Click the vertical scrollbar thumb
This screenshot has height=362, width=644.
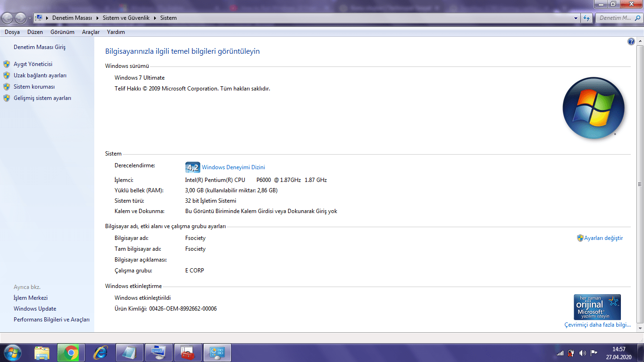click(640, 184)
